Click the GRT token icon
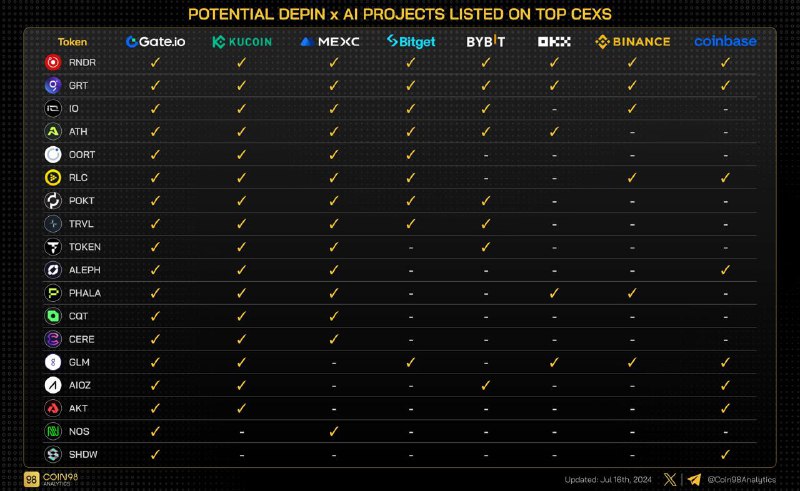The height and width of the screenshot is (491, 800). 53,85
